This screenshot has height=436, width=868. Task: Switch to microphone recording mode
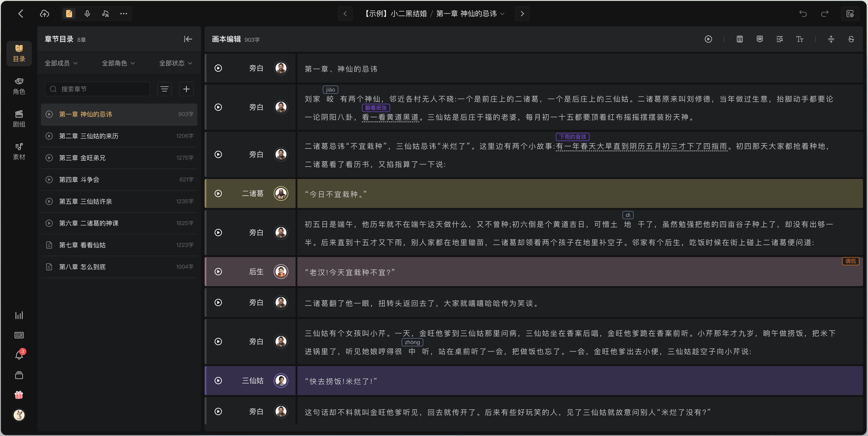(x=87, y=13)
